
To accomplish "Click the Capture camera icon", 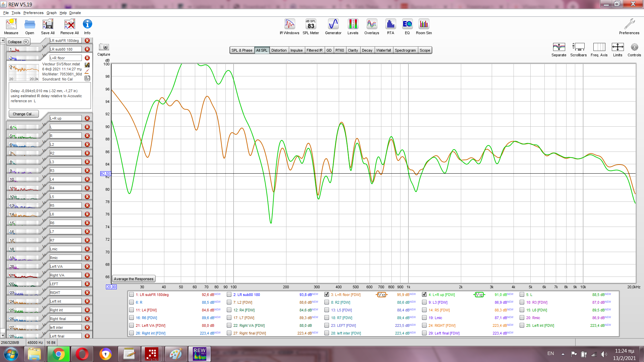I will click(x=104, y=47).
